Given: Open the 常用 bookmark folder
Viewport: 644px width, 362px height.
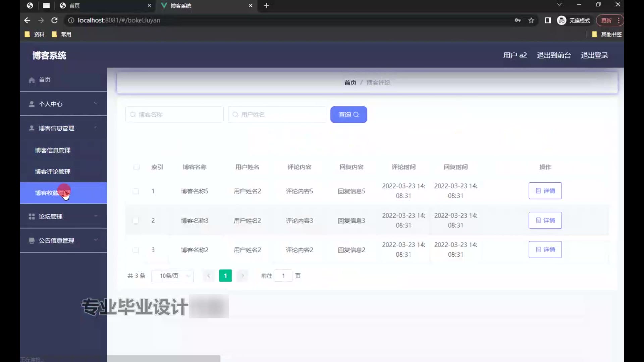Looking at the screenshot, I should (x=62, y=34).
